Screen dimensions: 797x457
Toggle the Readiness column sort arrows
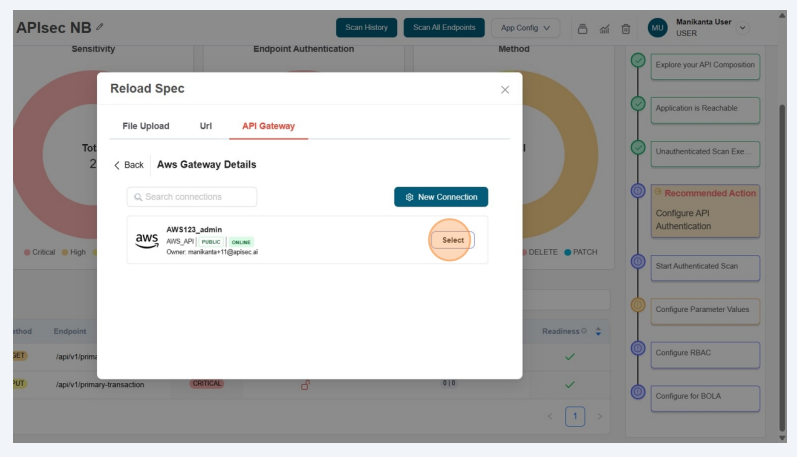click(x=598, y=331)
